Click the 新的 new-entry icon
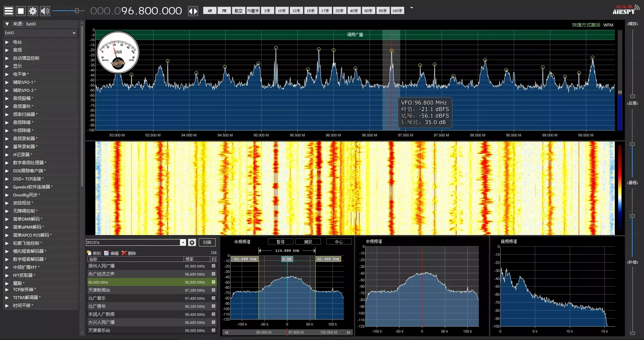The height and width of the screenshot is (340, 644). [89, 253]
